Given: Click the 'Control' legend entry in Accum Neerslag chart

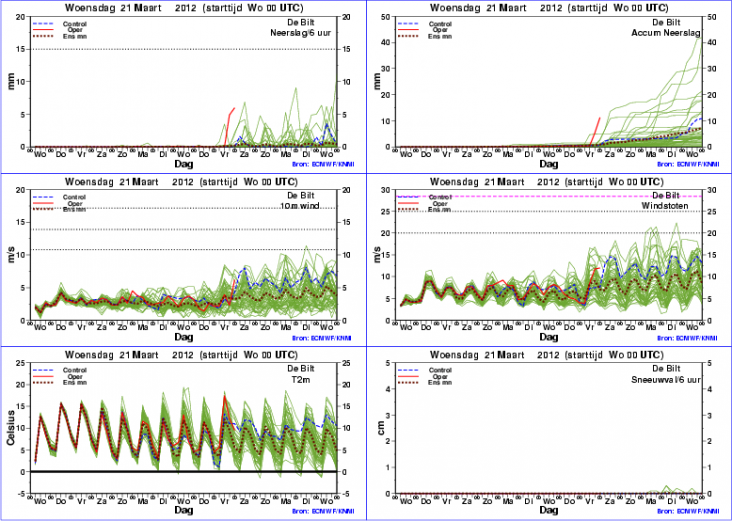Looking at the screenshot, I should tap(440, 24).
